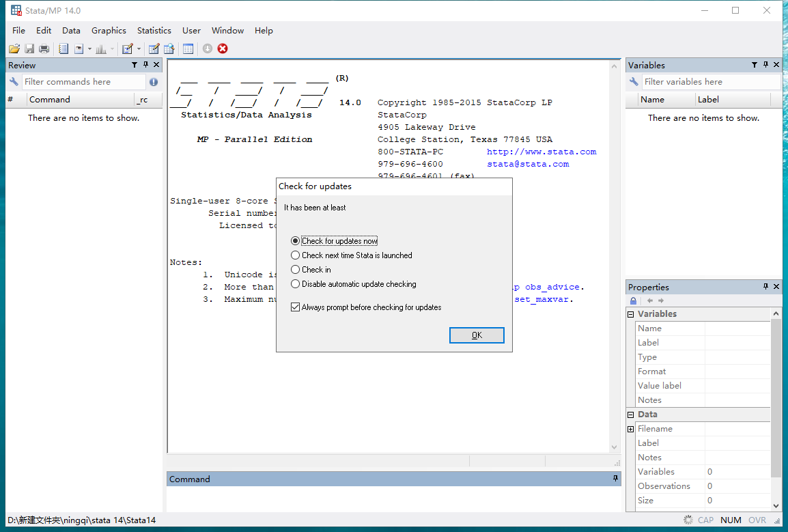This screenshot has height=532, width=788.
Task: Click the Review panel filter funnel icon
Action: coord(135,65)
